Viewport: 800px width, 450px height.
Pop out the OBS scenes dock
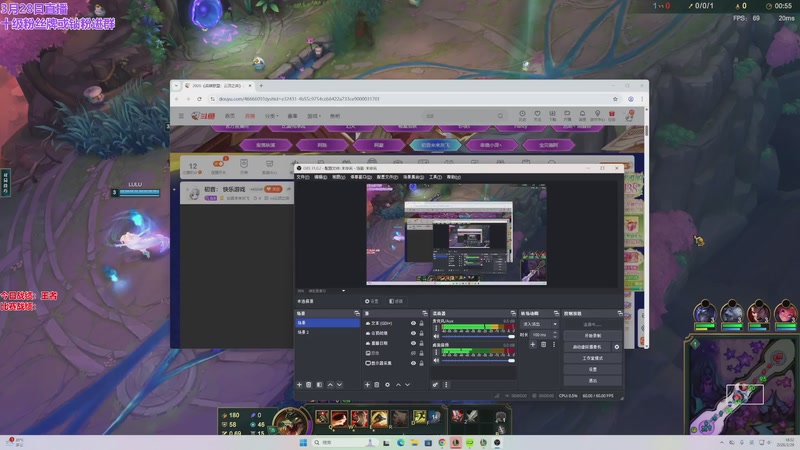pyautogui.click(x=357, y=313)
